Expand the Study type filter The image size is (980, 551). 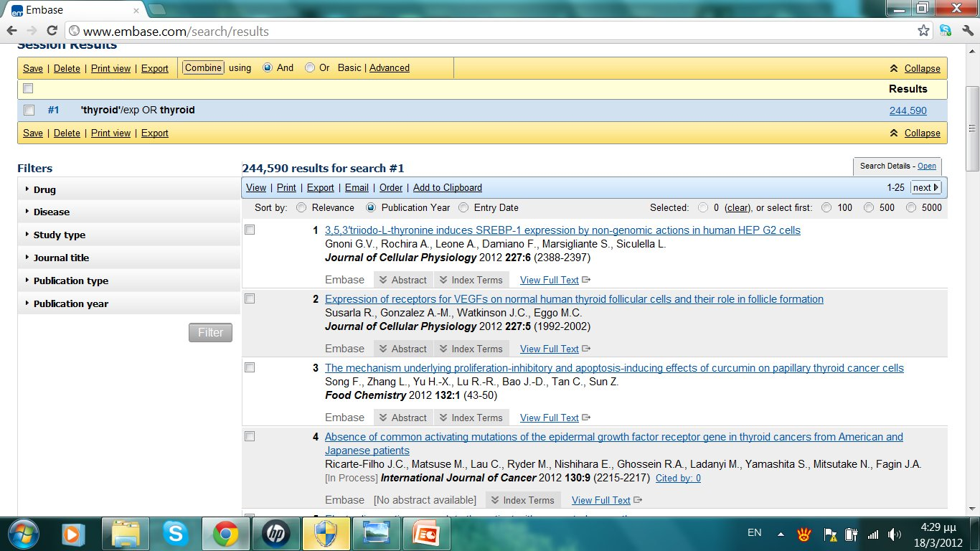pos(129,235)
